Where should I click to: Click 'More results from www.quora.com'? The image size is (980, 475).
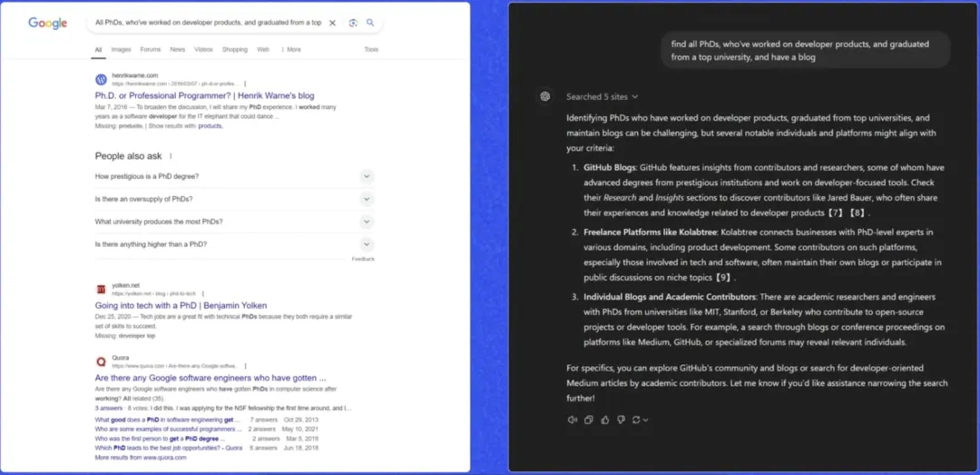[141, 458]
